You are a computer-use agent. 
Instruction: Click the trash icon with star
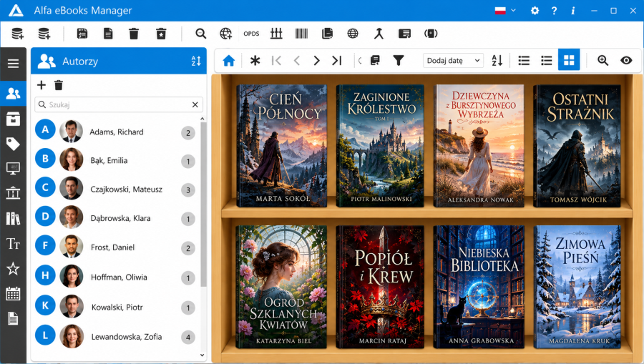(x=161, y=34)
